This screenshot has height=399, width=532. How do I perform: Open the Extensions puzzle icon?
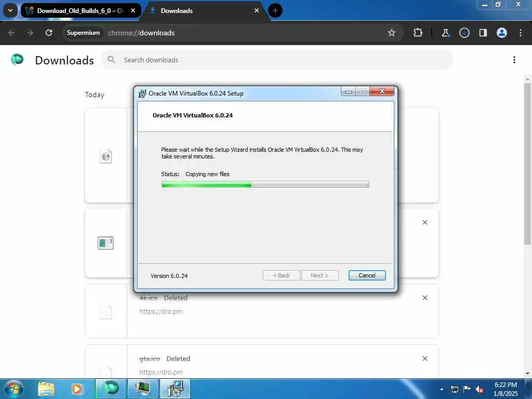tap(418, 33)
